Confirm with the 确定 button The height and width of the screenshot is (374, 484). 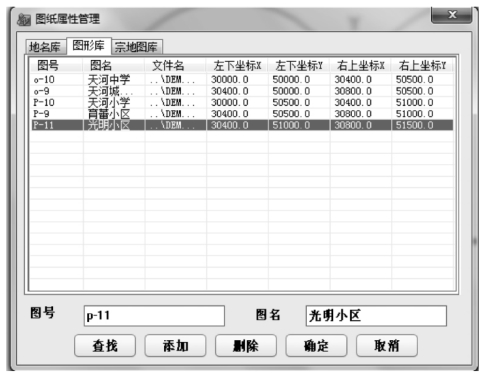pyautogui.click(x=316, y=346)
